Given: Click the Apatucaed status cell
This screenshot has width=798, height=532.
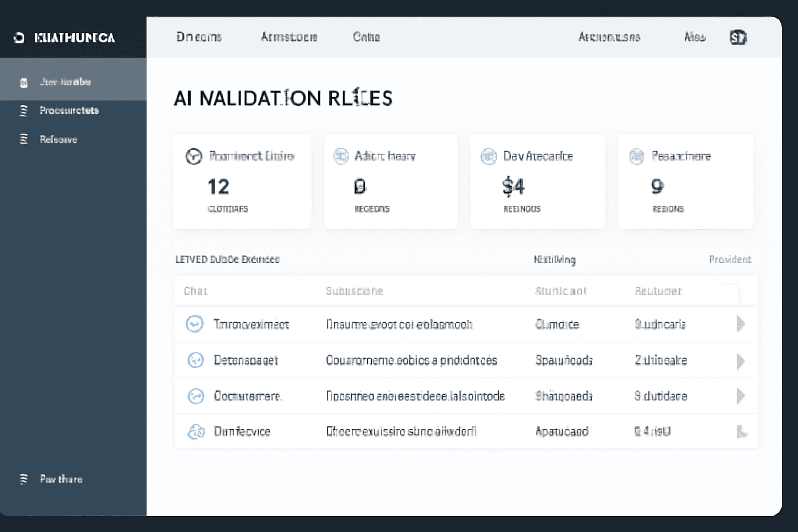Looking at the screenshot, I should coord(562,431).
